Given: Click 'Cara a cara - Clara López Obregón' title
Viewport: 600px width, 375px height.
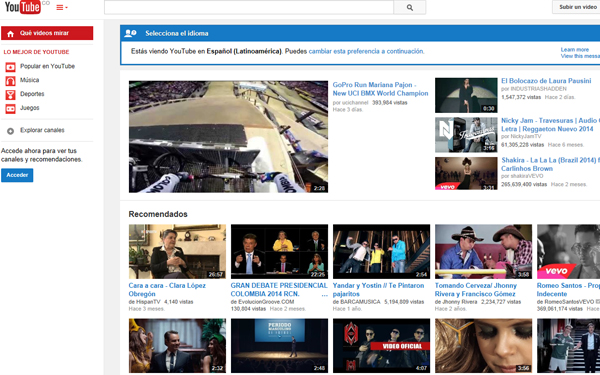Looking at the screenshot, I should click(167, 290).
